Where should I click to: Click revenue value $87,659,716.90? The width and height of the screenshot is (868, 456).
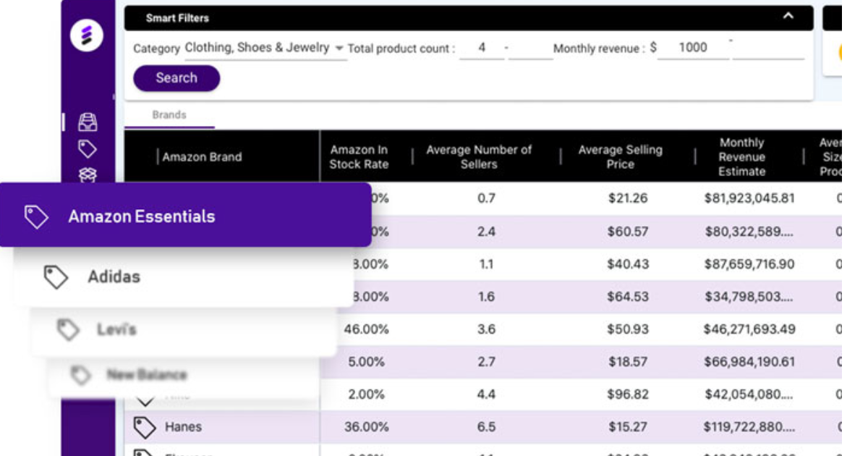click(x=749, y=265)
